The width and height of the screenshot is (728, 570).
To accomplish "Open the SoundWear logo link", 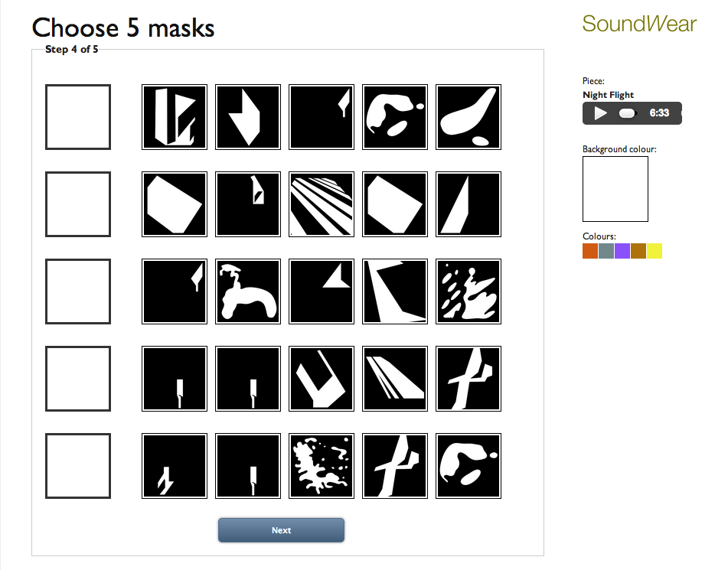I will 639,24.
